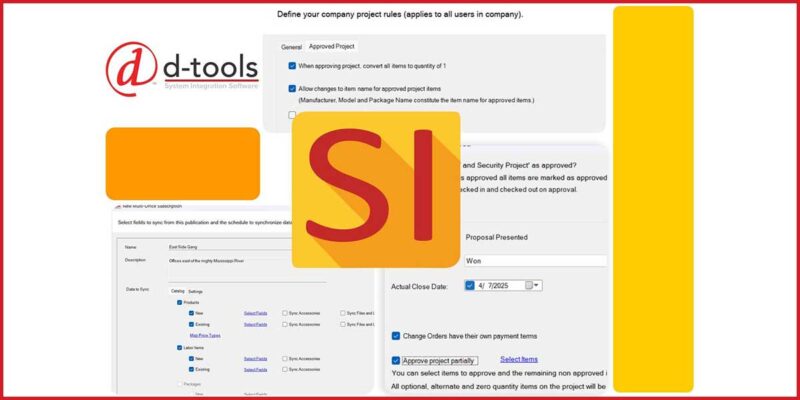Click Select Fields link for Existing Labor Items
The width and height of the screenshot is (800, 400).
tap(256, 369)
